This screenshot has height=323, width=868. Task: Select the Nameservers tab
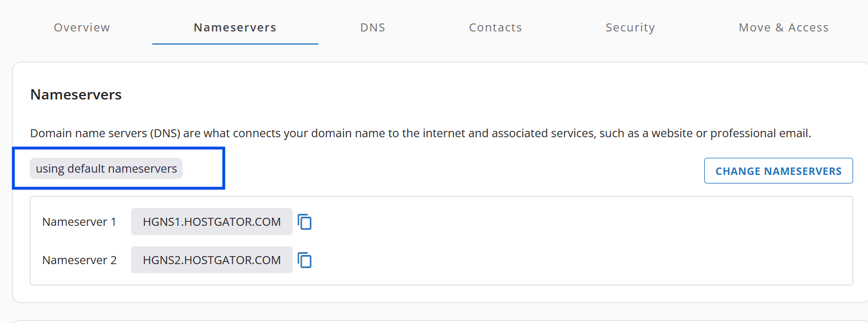[x=235, y=27]
